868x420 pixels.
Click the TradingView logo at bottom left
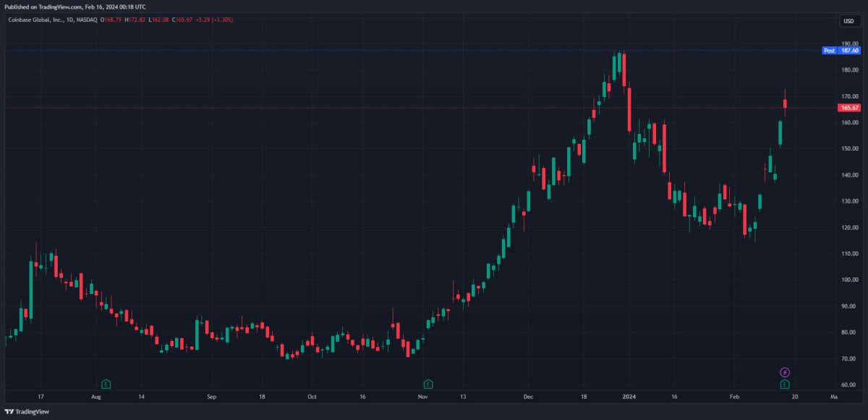pos(27,412)
